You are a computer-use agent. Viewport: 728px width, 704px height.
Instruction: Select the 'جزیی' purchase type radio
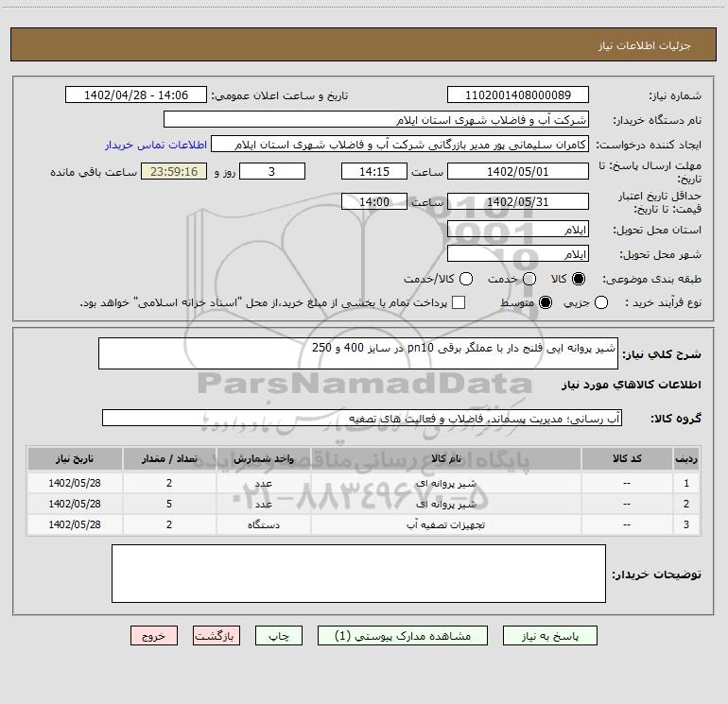tap(601, 303)
